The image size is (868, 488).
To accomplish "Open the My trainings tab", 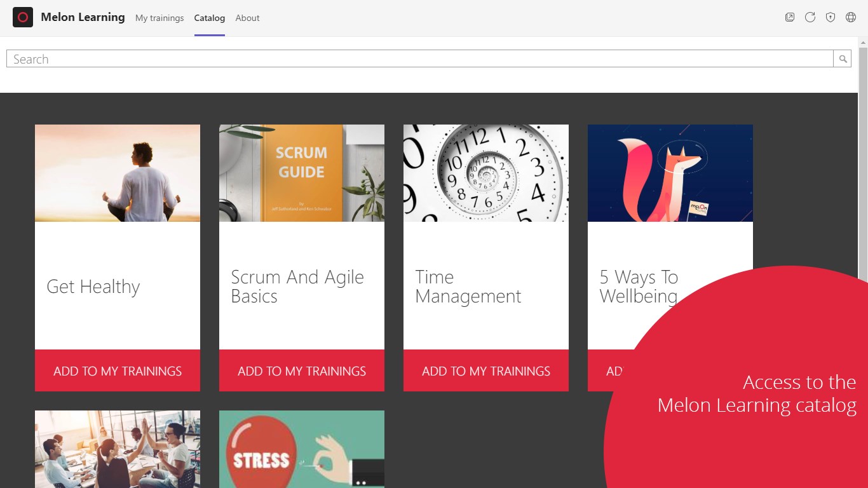I will tap(159, 18).
